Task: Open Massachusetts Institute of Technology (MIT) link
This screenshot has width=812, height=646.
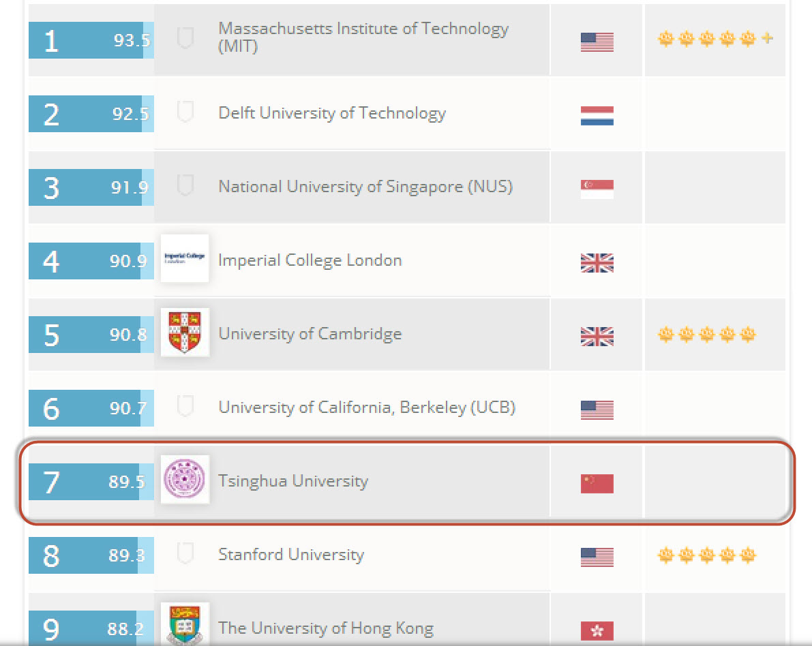Action: pos(363,37)
